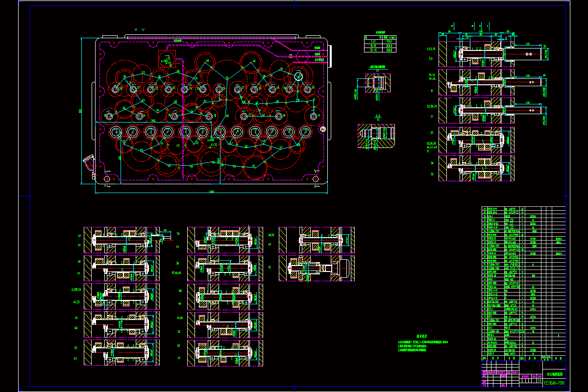This screenshot has height=392, width=588.
Task: Select the spindle label "3,4"
Action: click(431, 58)
